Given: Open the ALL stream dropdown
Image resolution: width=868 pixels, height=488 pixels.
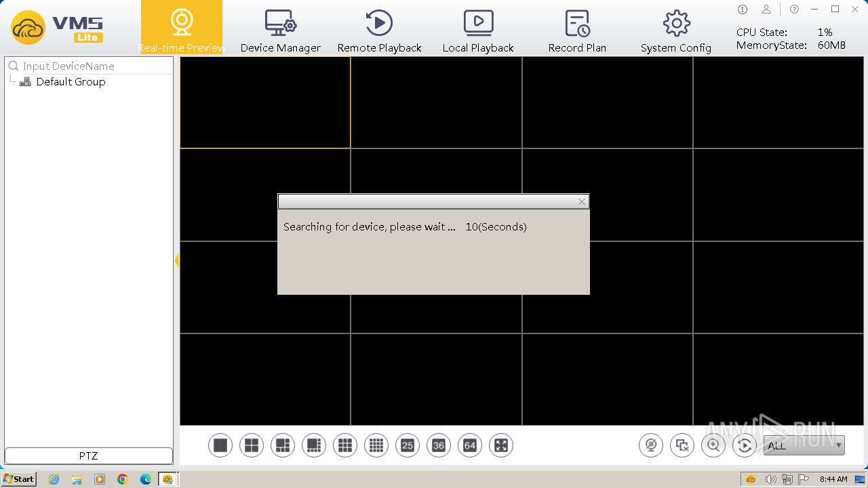Looking at the screenshot, I should [x=804, y=445].
